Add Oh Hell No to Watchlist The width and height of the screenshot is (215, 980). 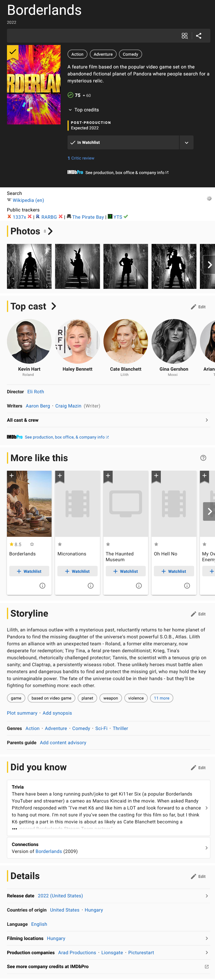tap(174, 571)
